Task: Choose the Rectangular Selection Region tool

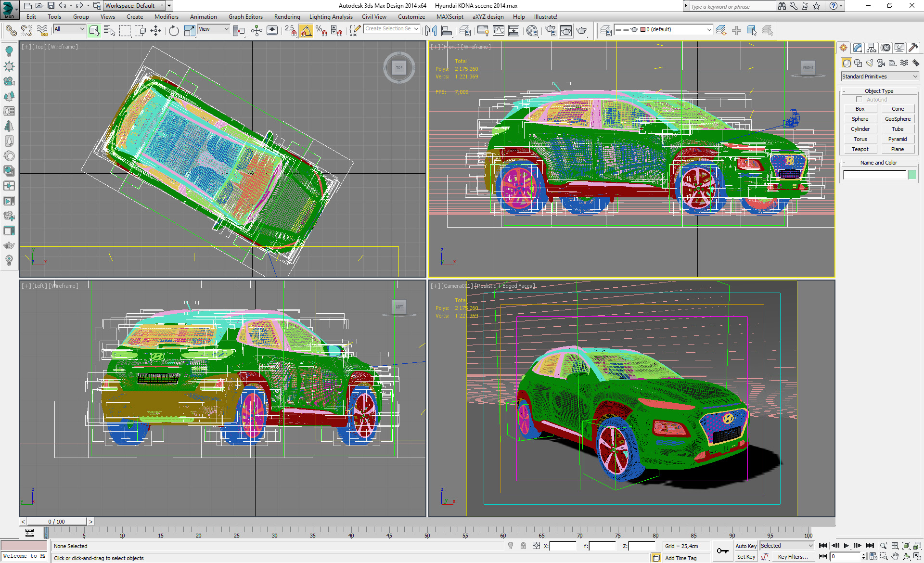Action: click(125, 31)
